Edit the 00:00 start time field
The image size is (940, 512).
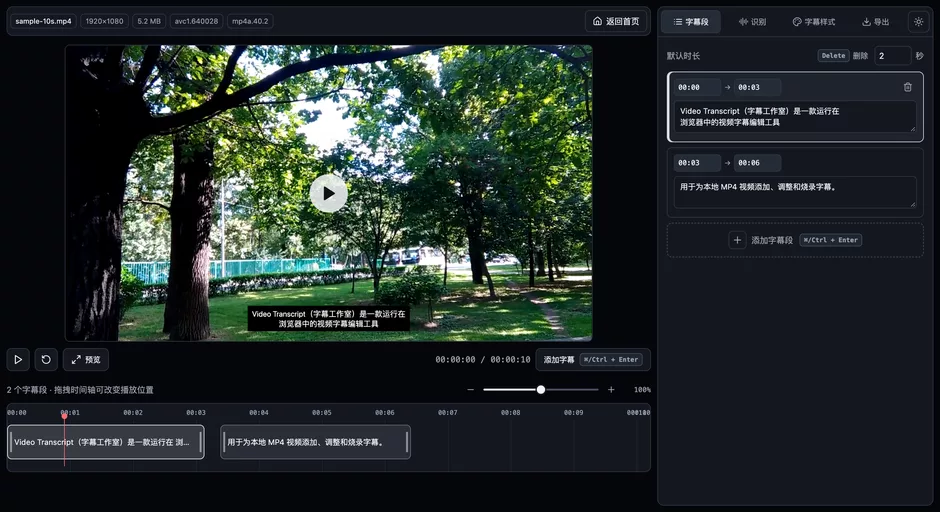click(x=697, y=87)
